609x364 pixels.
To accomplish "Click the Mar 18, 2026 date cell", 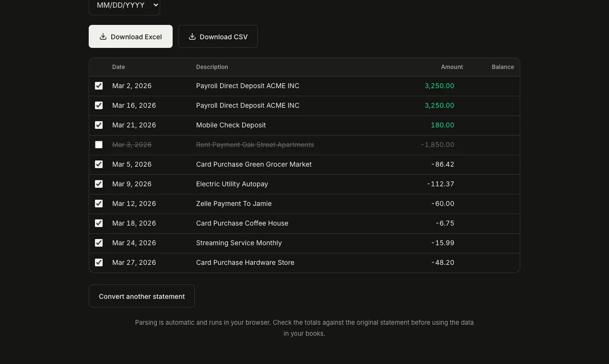I will click(x=134, y=223).
